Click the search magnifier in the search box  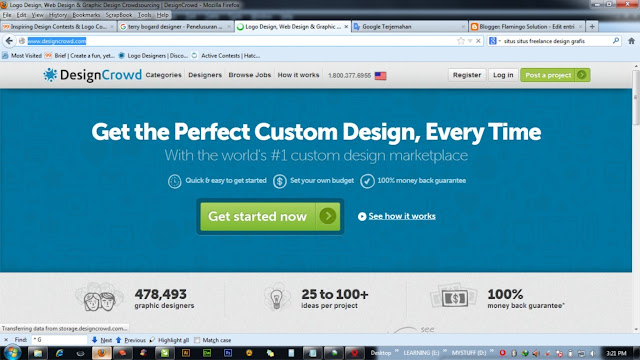[616, 40]
